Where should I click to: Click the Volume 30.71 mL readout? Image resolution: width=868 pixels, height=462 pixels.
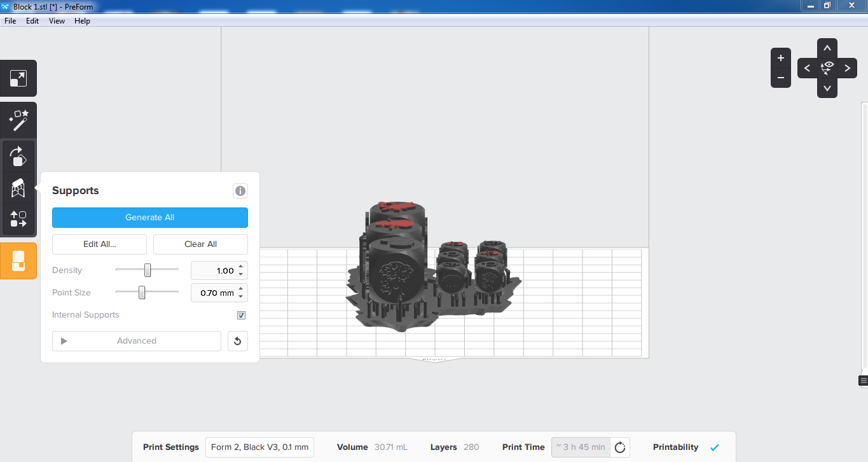[372, 447]
